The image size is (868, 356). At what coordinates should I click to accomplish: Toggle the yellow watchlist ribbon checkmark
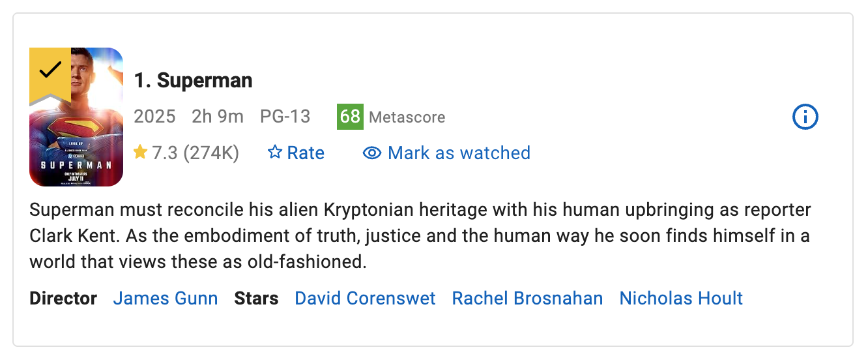coord(50,70)
